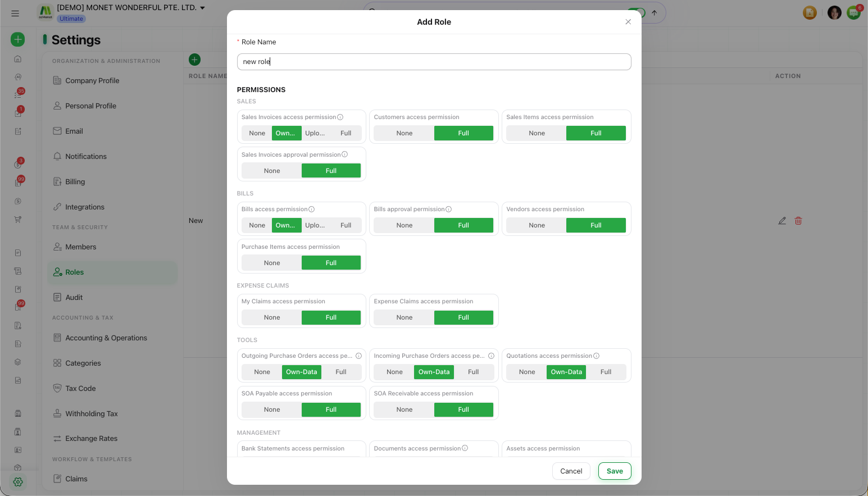Save the new role
The image size is (868, 496).
[615, 471]
